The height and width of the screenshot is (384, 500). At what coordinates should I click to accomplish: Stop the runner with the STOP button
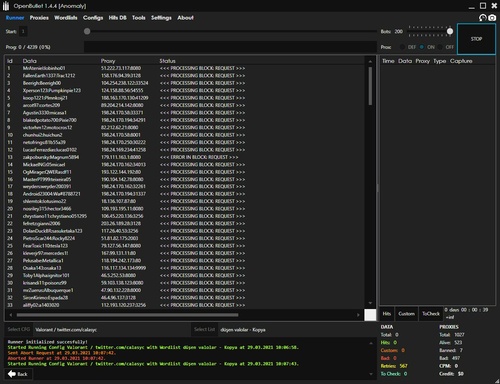point(476,39)
